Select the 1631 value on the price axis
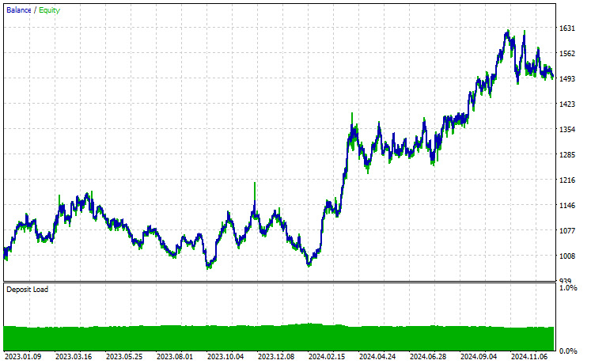The height and width of the screenshot is (364, 591). [567, 28]
